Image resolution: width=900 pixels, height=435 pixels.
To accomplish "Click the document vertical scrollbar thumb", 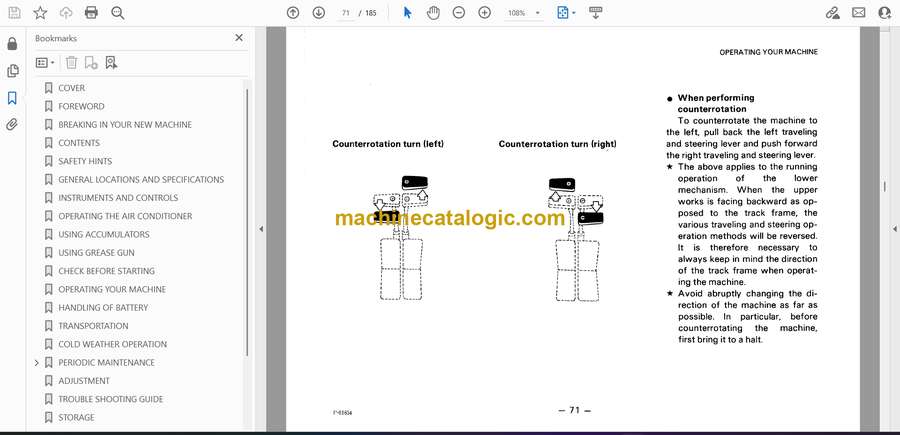I will [885, 187].
